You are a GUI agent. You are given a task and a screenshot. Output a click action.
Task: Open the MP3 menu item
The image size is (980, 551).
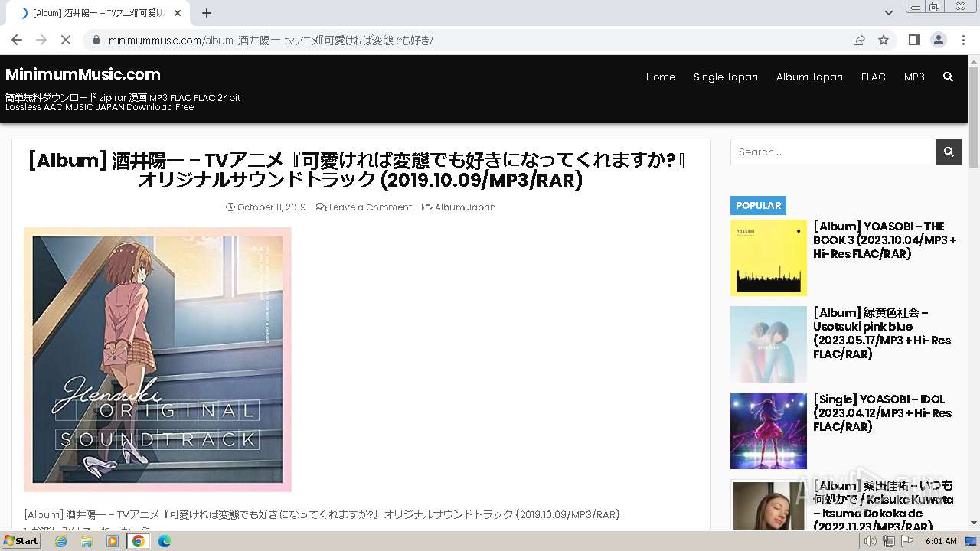(914, 77)
